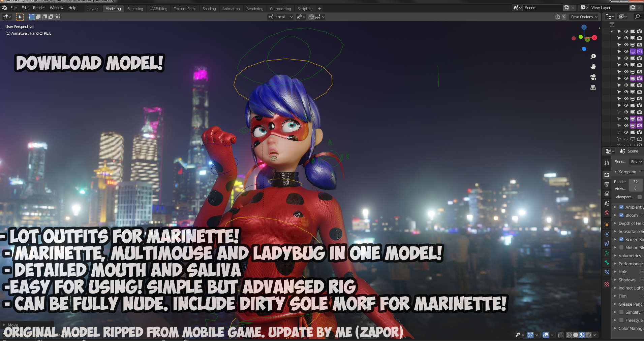Open the Bone Constraints properties icon

607,272
